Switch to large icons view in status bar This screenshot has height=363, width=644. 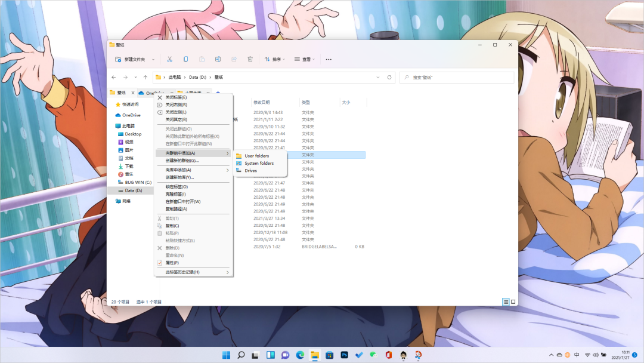coord(513,302)
